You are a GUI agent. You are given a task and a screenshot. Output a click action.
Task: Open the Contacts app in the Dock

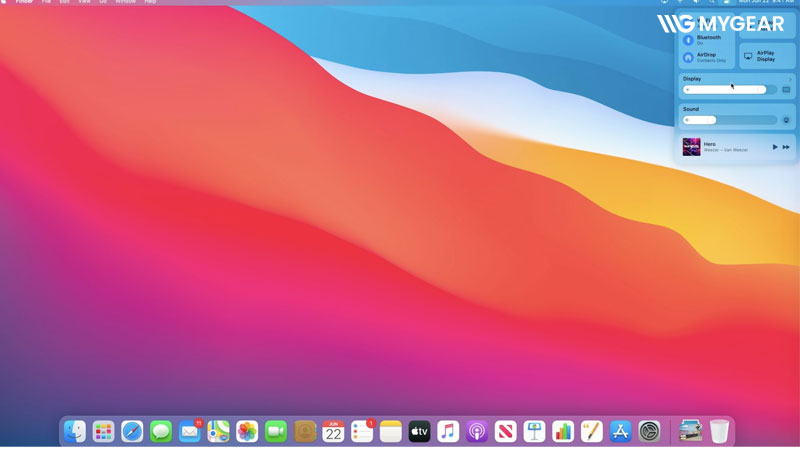[305, 432]
